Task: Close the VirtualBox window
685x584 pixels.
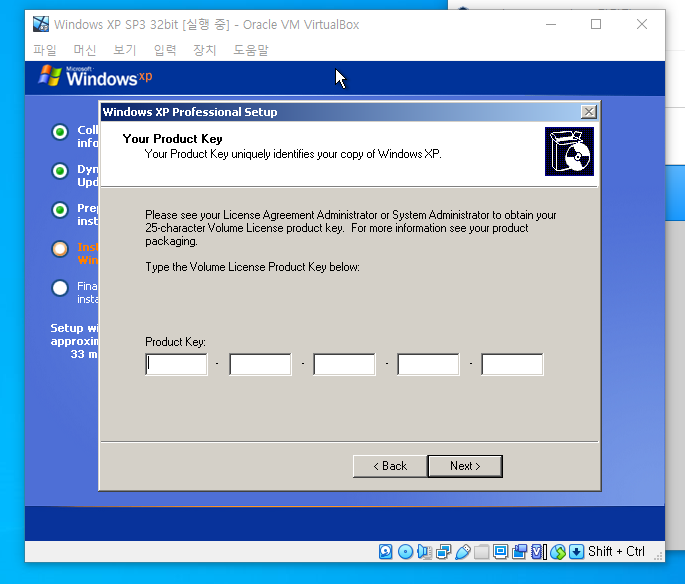Action: [x=642, y=24]
